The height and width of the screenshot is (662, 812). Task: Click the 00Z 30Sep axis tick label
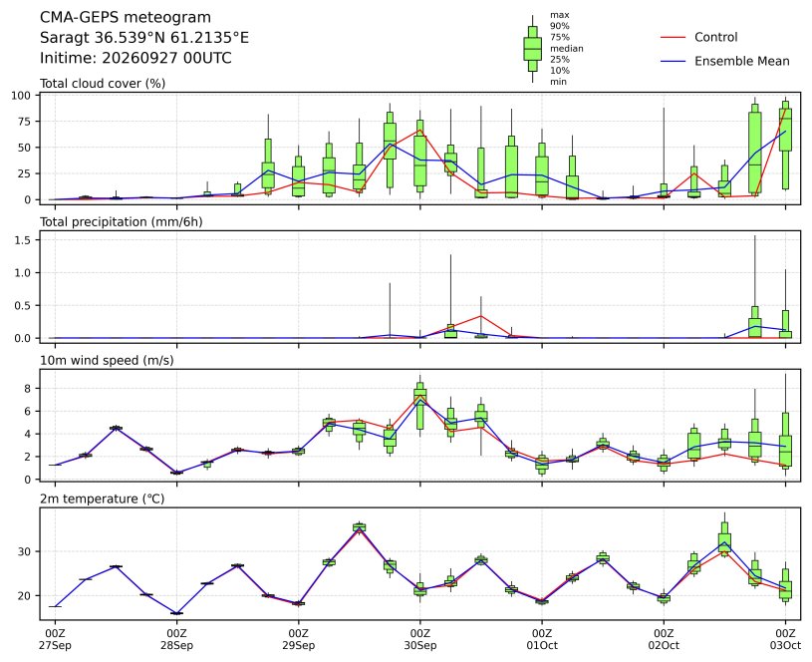pos(420,639)
